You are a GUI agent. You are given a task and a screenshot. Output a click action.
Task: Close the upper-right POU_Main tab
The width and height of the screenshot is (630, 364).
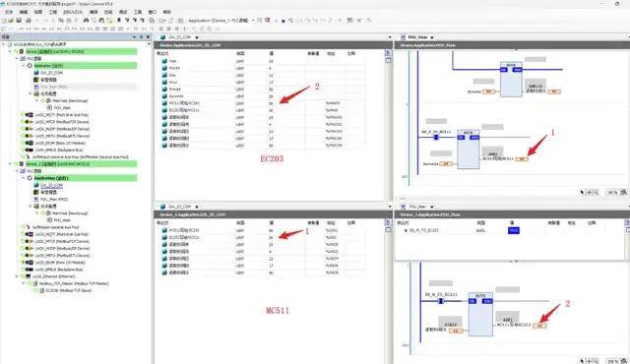point(432,37)
